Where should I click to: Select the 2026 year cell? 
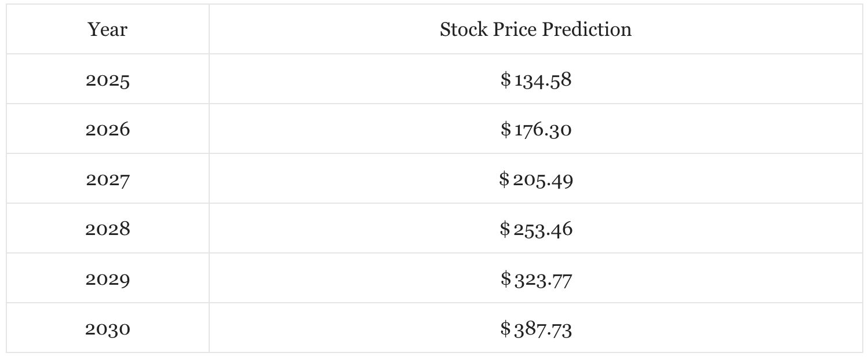point(108,130)
